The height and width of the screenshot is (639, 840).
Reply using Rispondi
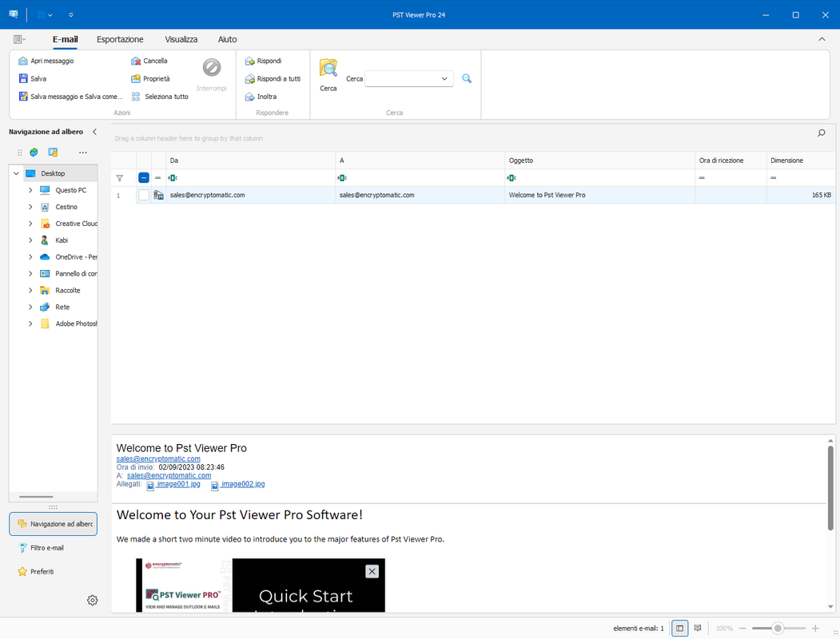pyautogui.click(x=263, y=61)
